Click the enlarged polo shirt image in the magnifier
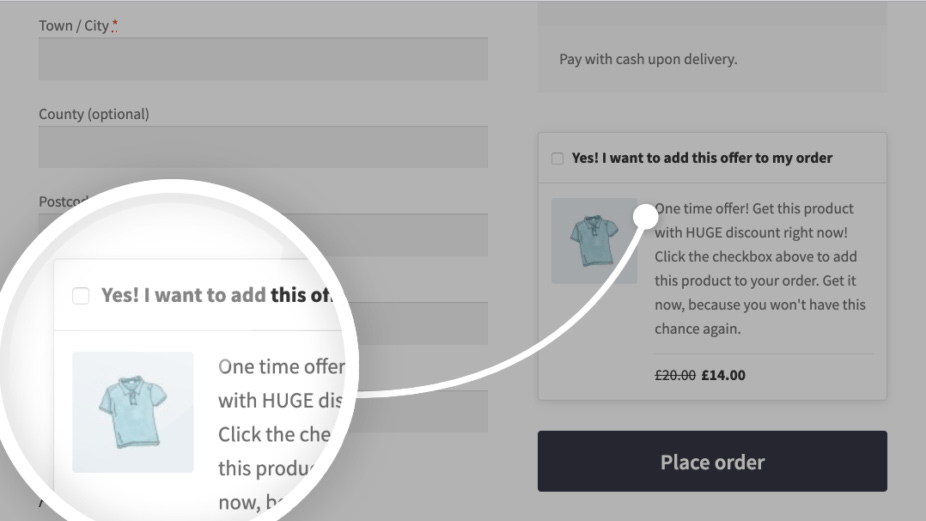 click(133, 412)
